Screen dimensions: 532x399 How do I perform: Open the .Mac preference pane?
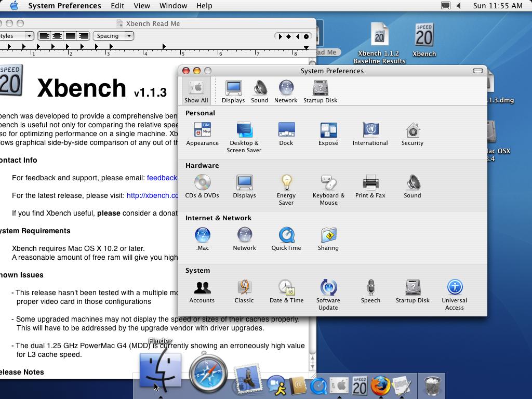(202, 239)
